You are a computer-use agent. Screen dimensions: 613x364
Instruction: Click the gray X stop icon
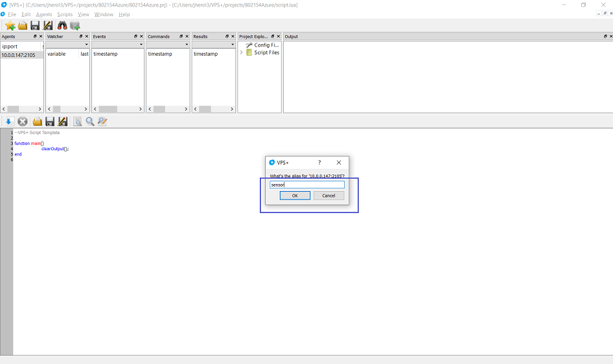[x=23, y=121]
